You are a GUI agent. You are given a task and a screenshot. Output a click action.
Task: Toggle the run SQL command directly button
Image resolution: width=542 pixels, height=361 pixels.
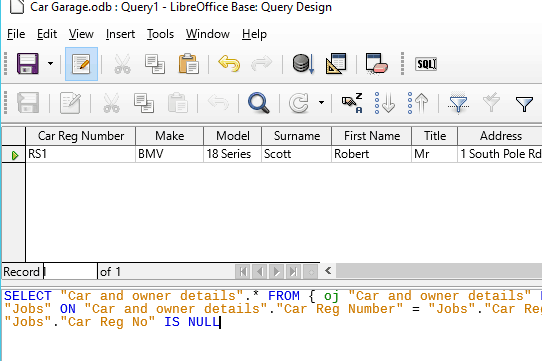pyautogui.click(x=426, y=64)
